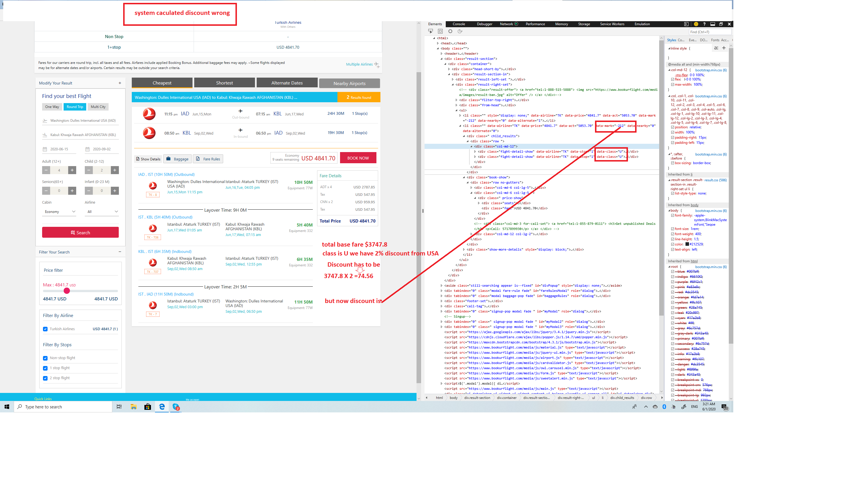Click the Price filter slider handle

coord(67,291)
